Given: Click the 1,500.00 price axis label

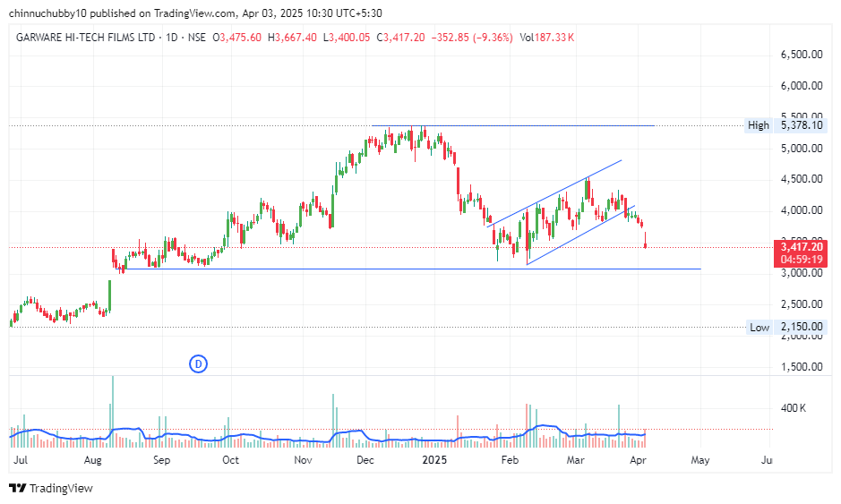Looking at the screenshot, I should 802,367.
